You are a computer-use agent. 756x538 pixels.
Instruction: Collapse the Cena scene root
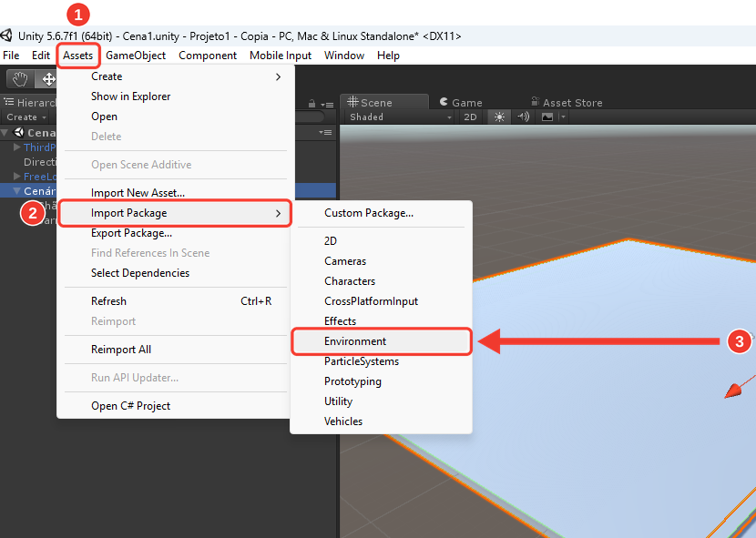click(5, 133)
